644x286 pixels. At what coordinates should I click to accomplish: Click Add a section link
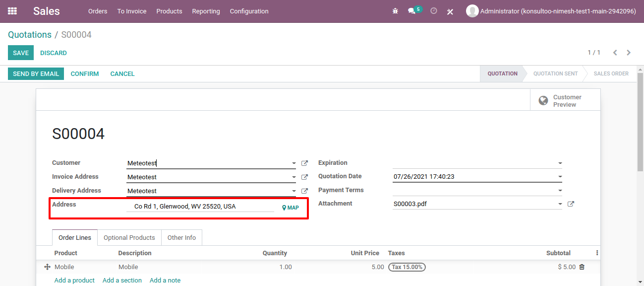coord(122,281)
